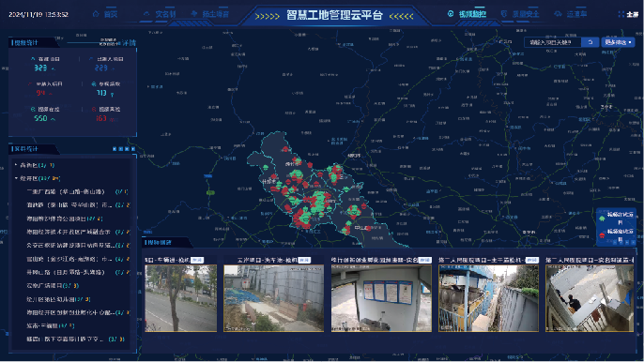Image resolution: width=644 pixels, height=362 pixels.
Task: Click the search refresh icon button
Action: click(590, 42)
